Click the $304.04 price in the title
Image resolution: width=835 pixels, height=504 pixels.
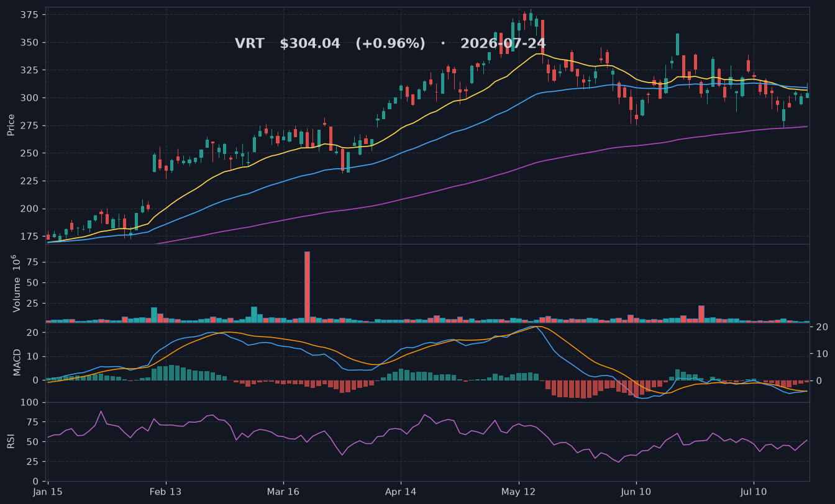pyautogui.click(x=310, y=44)
